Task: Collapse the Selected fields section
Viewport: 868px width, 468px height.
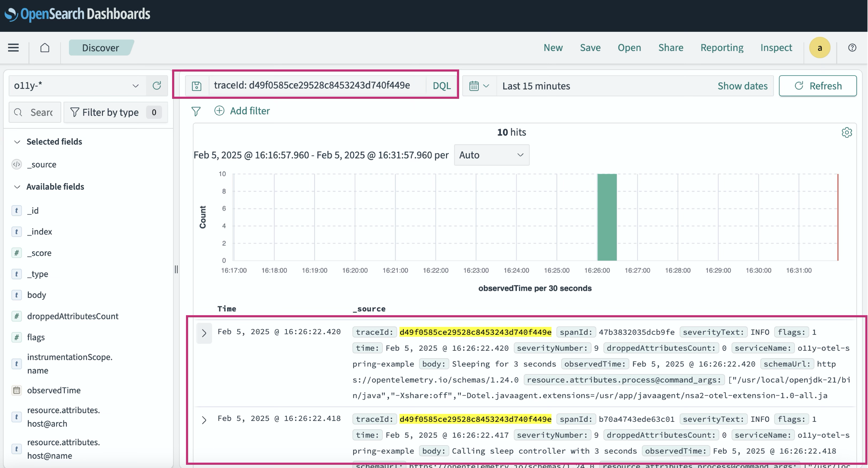Action: coord(17,142)
